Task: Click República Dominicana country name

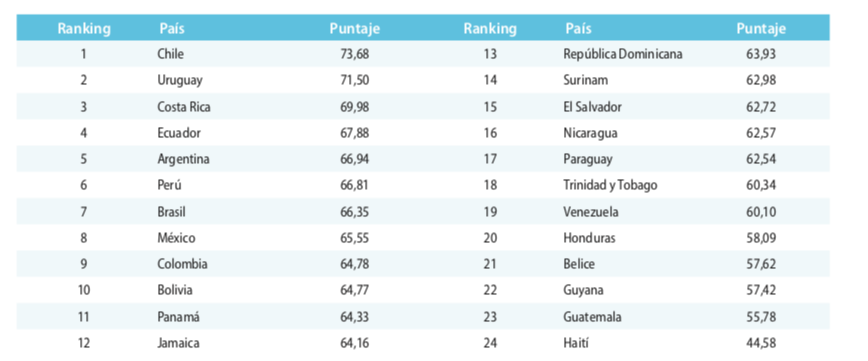Action: click(623, 54)
